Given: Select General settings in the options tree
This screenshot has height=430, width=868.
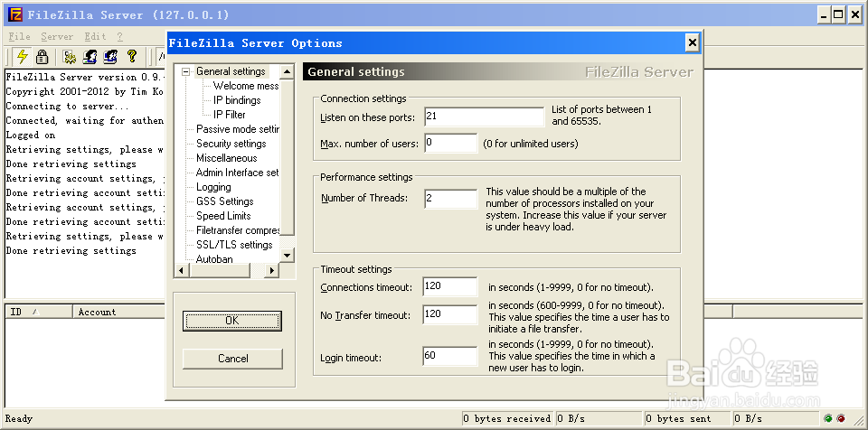Looking at the screenshot, I should point(231,71).
